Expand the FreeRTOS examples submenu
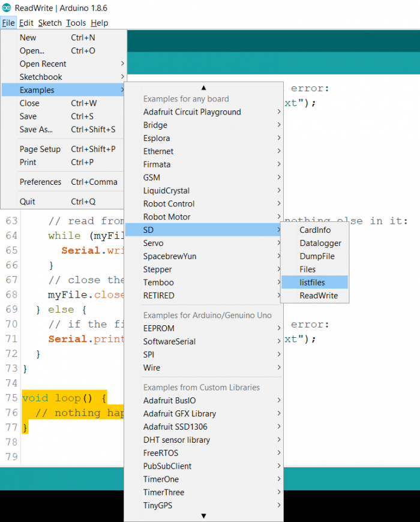The width and height of the screenshot is (420, 522). tap(203, 453)
